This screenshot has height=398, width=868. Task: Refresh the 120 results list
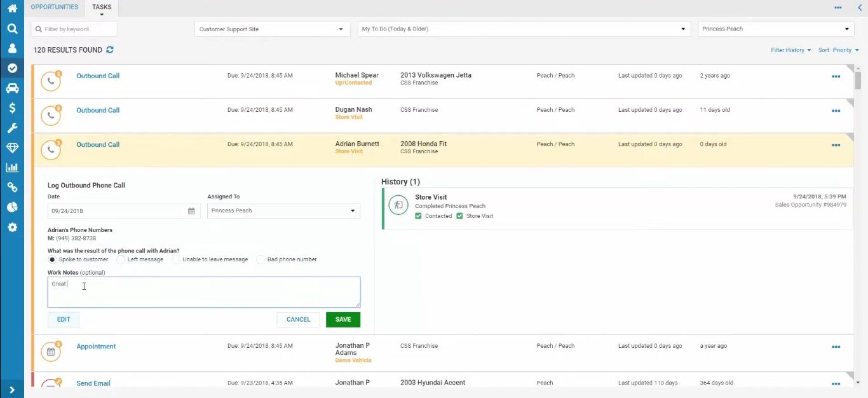tap(110, 50)
